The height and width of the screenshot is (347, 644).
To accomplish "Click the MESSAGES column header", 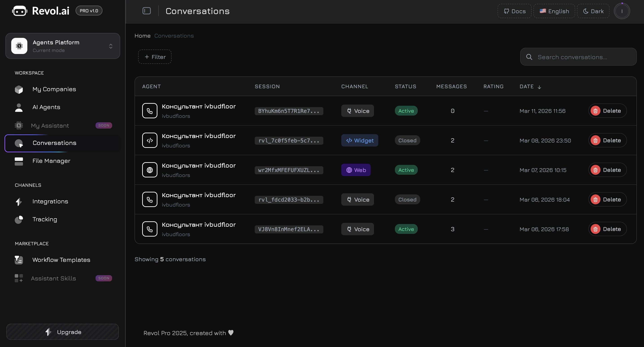I will 452,86.
